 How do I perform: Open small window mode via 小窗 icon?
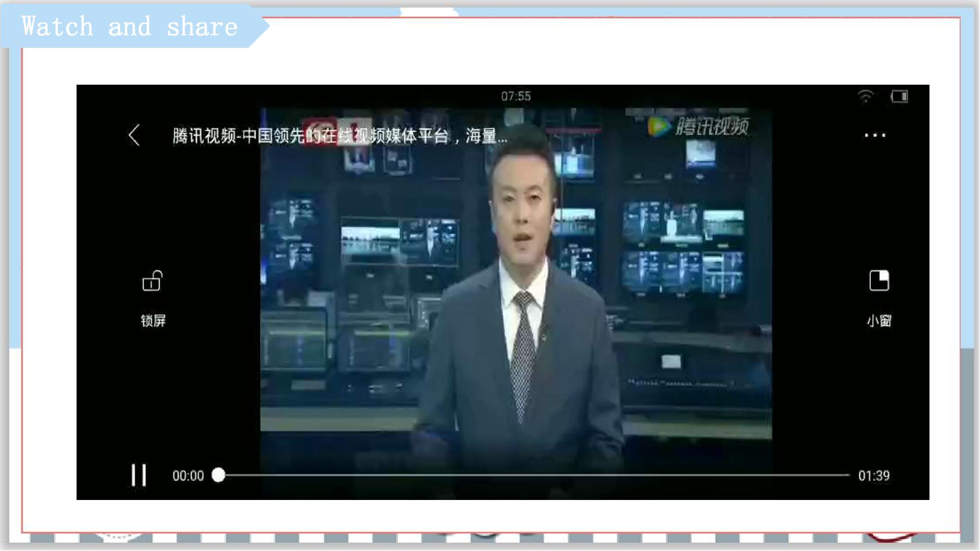pos(879,281)
